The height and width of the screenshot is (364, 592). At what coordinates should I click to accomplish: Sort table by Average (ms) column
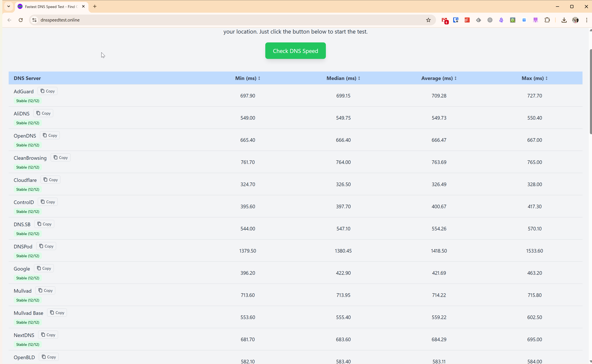click(x=439, y=78)
